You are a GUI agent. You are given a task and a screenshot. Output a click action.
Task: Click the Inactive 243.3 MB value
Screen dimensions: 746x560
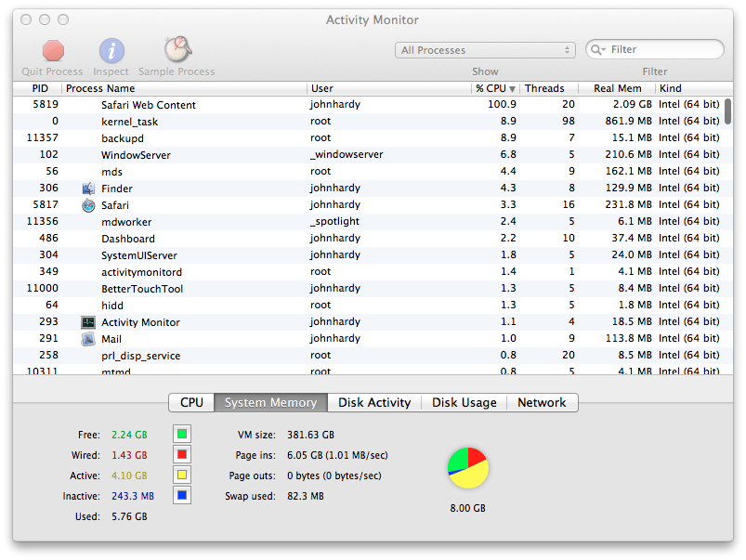tap(133, 496)
